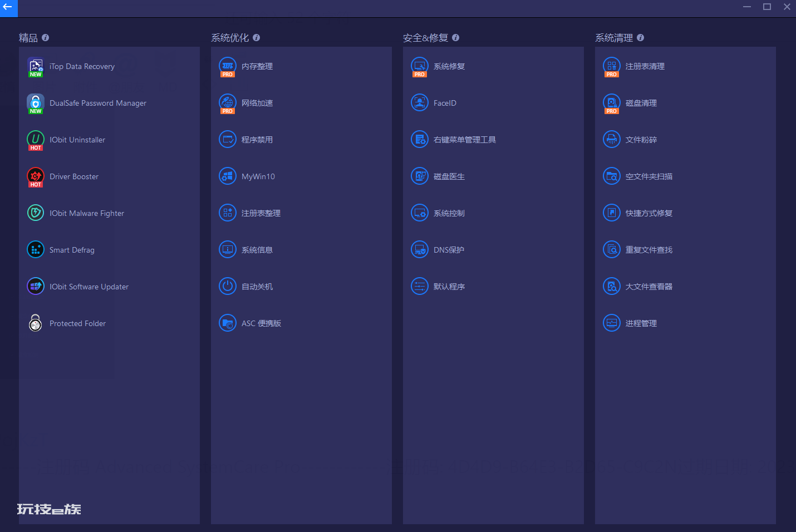Image resolution: width=796 pixels, height=532 pixels.
Task: Launch Driver Booster icon
Action: [x=36, y=176]
